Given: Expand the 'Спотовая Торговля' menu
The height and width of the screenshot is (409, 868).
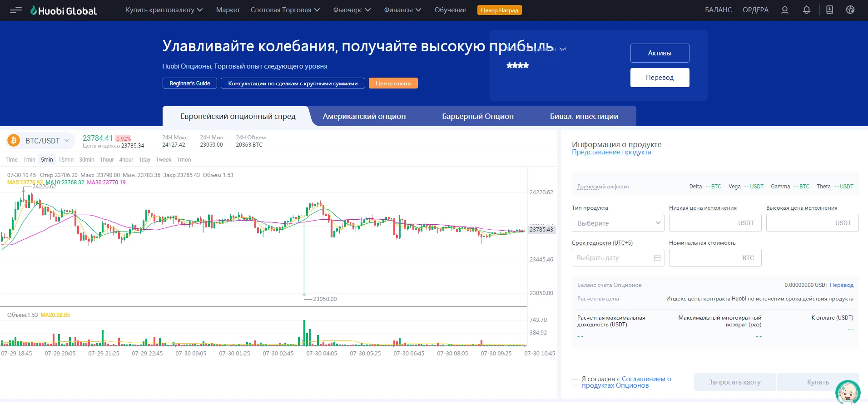Looking at the screenshot, I should [x=285, y=10].
